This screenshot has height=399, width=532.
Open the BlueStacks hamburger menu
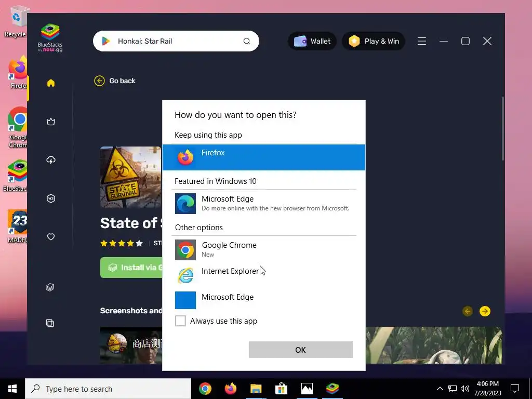(x=422, y=41)
